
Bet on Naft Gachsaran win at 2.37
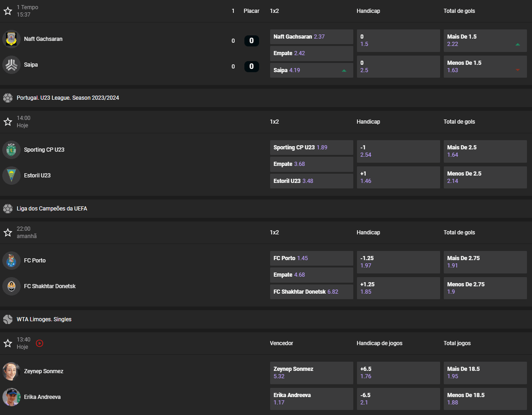click(x=311, y=37)
